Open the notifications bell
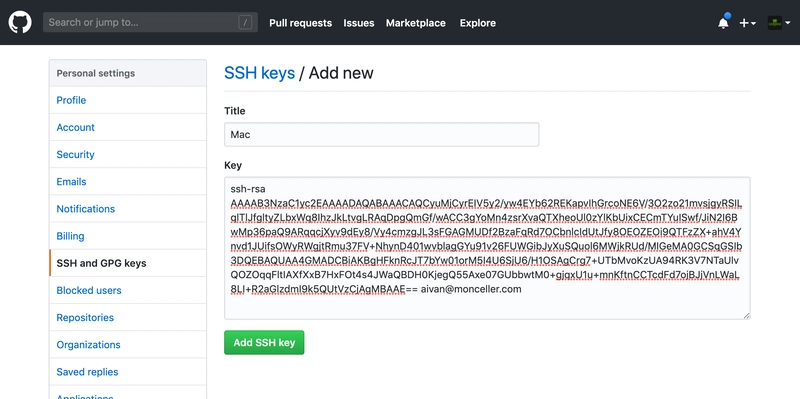Image resolution: width=800 pixels, height=399 pixels. 723,22
